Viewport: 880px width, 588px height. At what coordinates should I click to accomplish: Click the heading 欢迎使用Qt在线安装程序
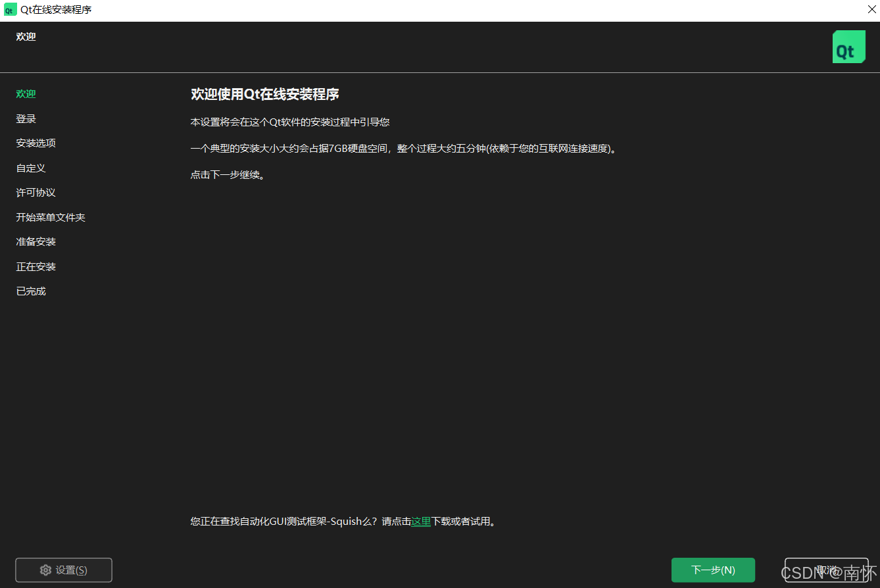click(265, 94)
